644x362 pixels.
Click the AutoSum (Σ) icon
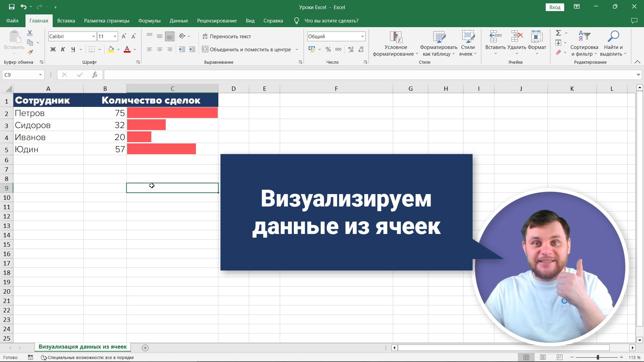(558, 33)
